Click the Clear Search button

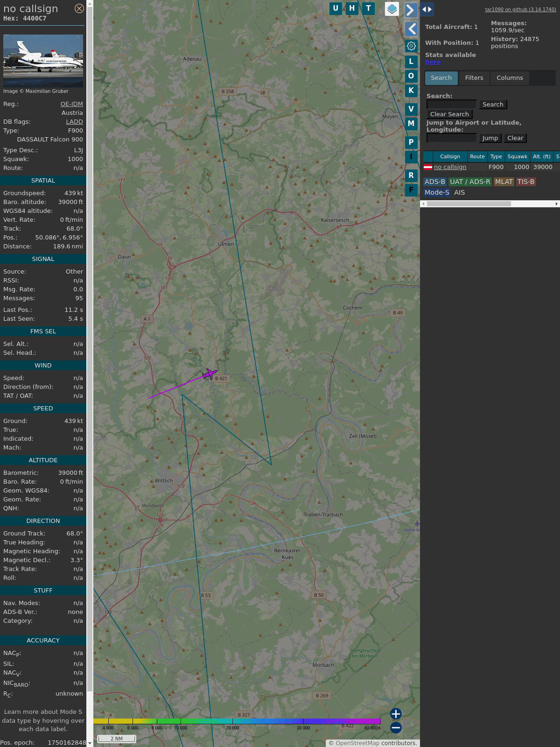click(x=449, y=114)
